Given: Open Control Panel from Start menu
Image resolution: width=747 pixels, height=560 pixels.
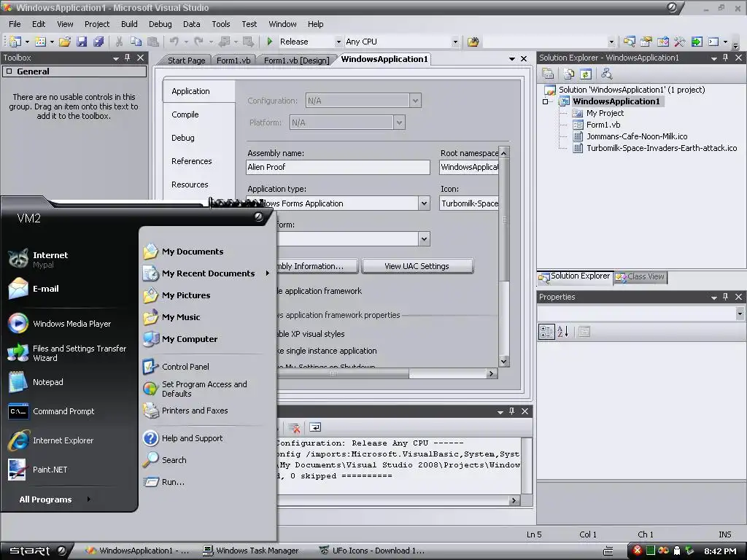Looking at the screenshot, I should click(x=185, y=367).
